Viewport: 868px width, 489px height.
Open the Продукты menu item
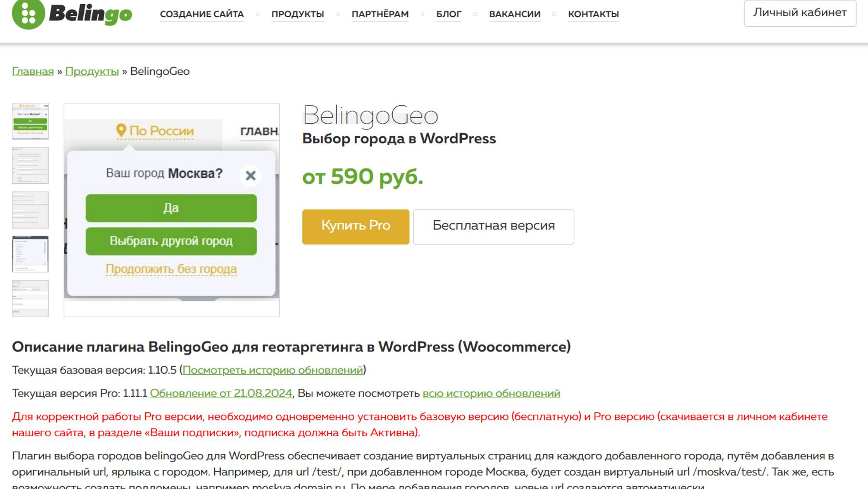coord(298,14)
